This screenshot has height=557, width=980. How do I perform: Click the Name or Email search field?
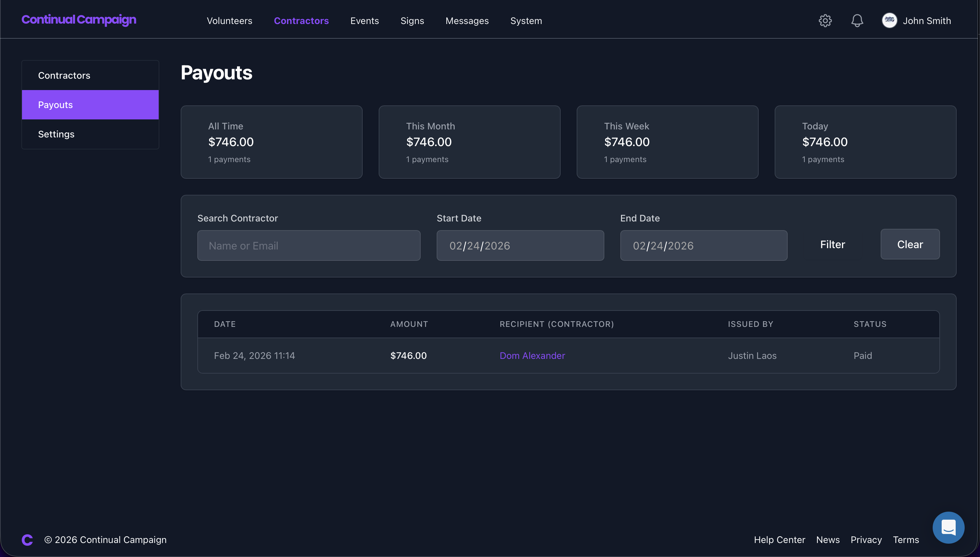tap(309, 245)
